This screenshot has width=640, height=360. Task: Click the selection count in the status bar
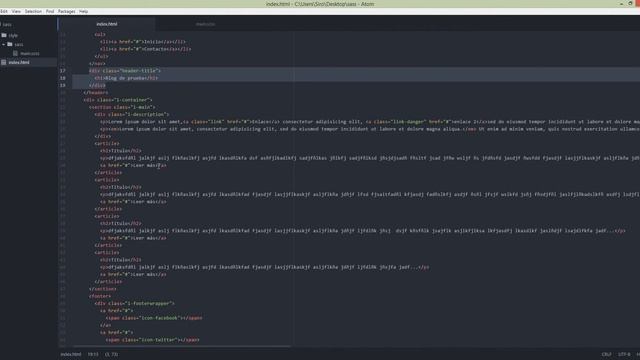click(111, 354)
